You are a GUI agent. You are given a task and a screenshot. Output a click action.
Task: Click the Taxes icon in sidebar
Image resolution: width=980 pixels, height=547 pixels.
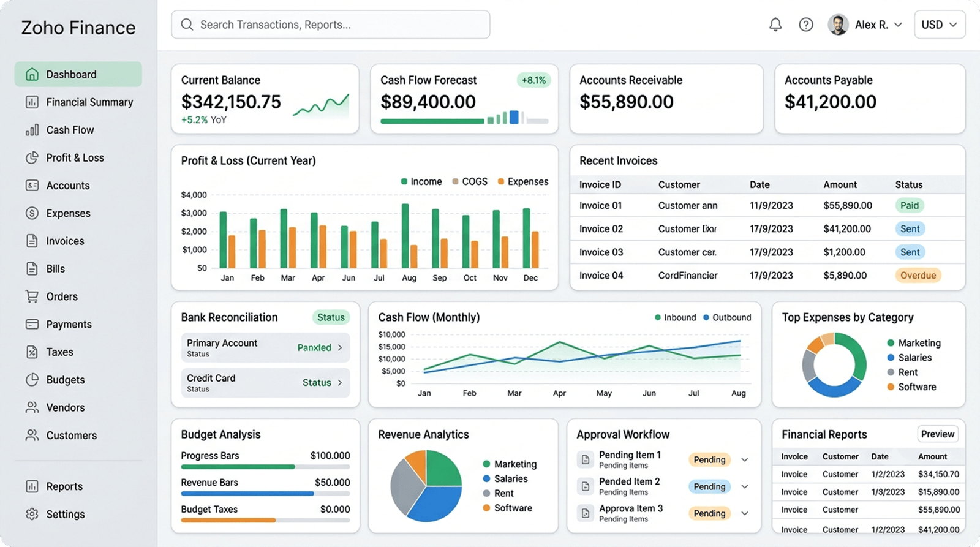point(32,352)
